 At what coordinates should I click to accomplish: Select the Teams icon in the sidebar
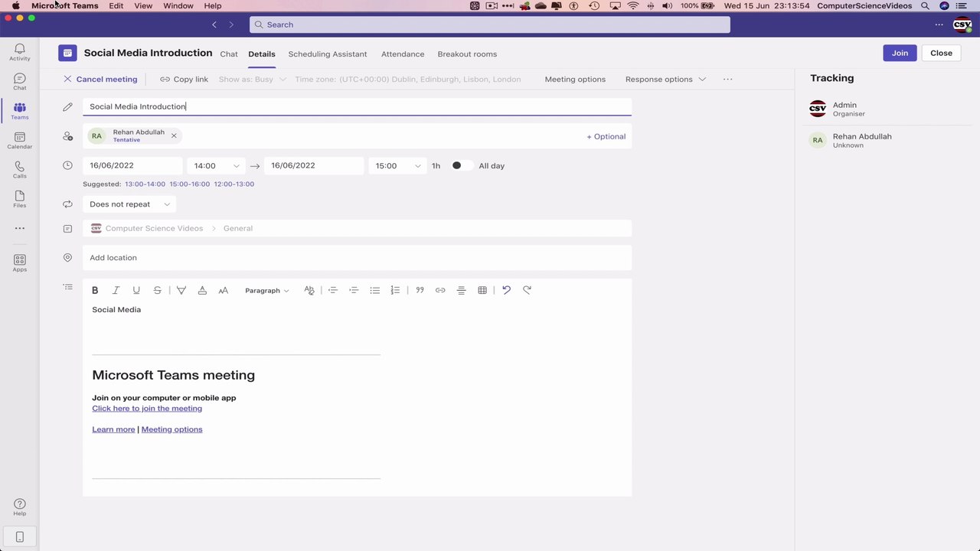[20, 111]
